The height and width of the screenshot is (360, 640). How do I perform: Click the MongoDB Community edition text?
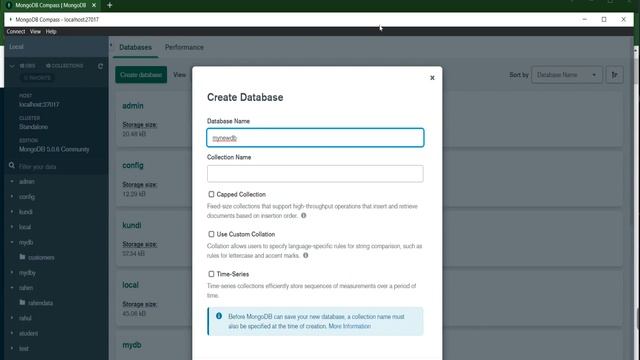tap(54, 149)
